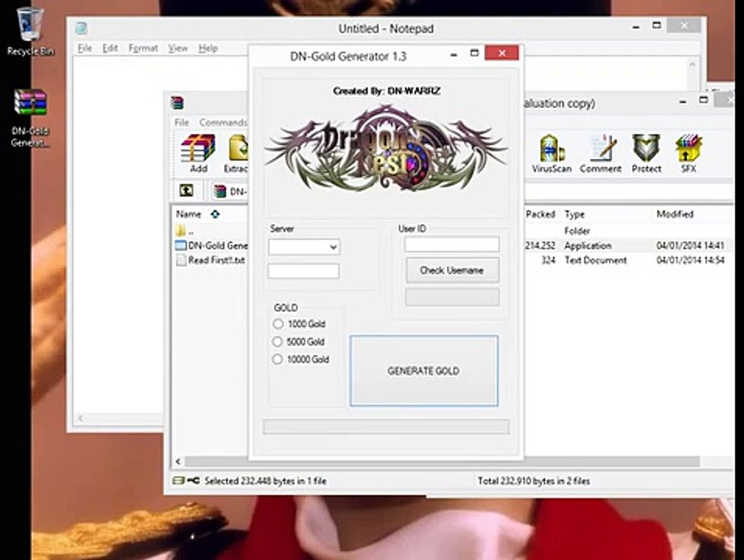Select the 1000 Gold radio button
Screen dimensions: 744x560
tap(278, 324)
